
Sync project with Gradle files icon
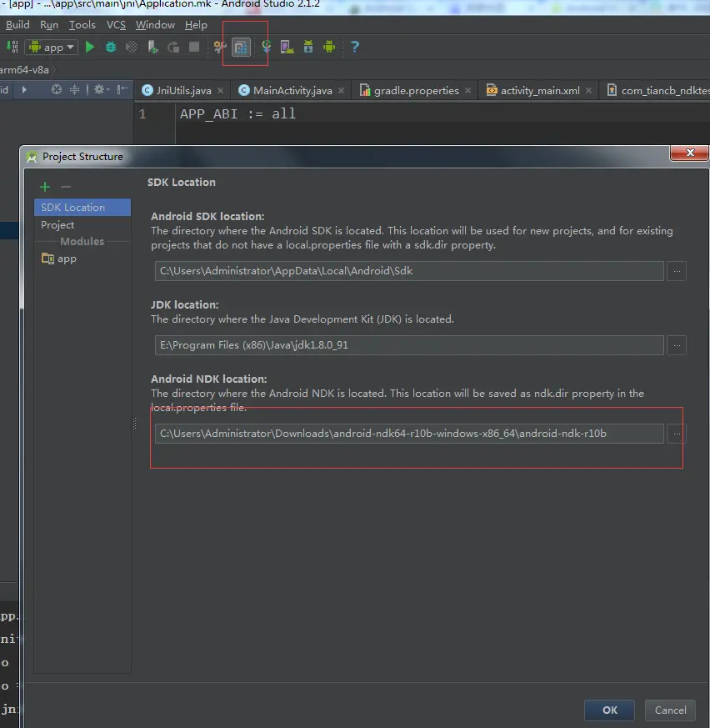pos(267,47)
